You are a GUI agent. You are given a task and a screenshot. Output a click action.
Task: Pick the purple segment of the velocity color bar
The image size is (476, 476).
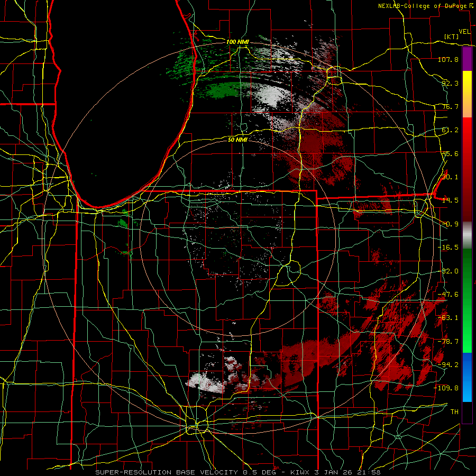coord(467,59)
